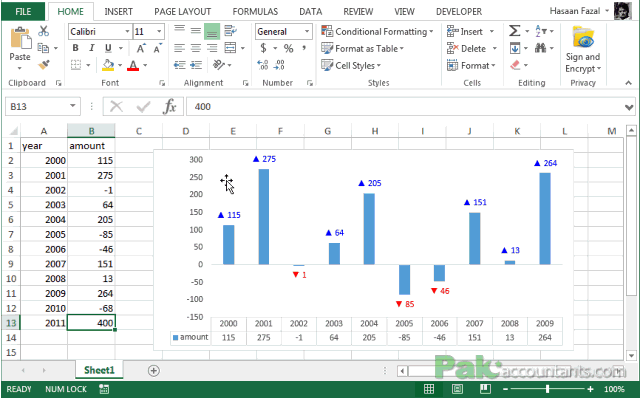The height and width of the screenshot is (398, 640).
Task: Switch to Page Layout view icon
Action: click(x=457, y=389)
